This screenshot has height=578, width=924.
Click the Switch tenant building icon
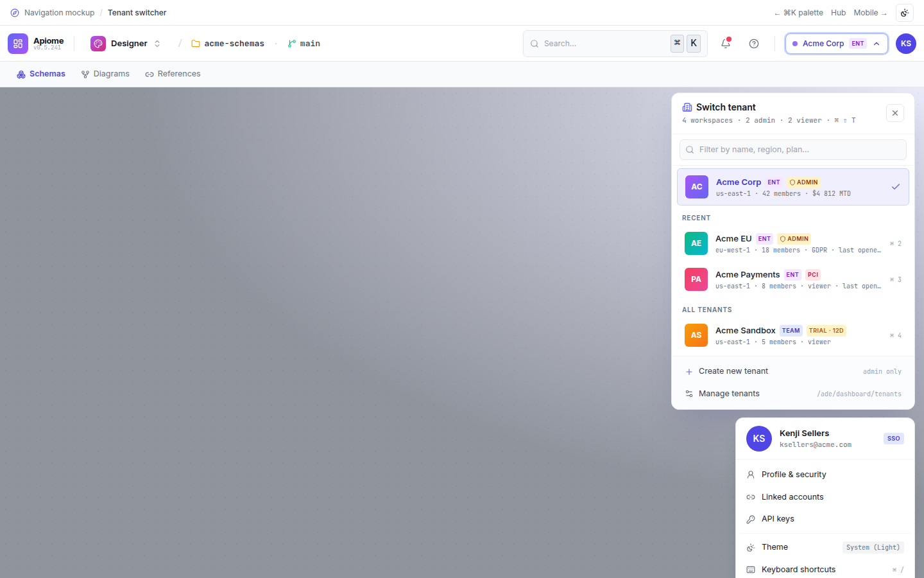687,107
